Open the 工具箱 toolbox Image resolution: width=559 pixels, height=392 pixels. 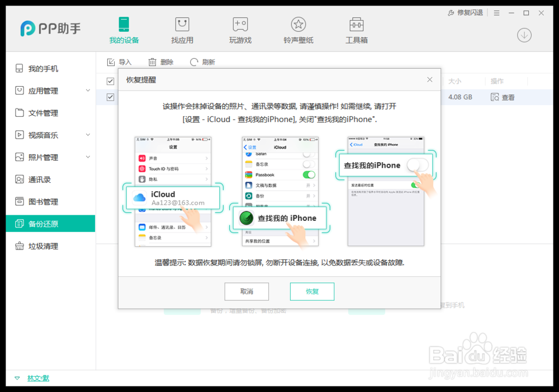click(x=357, y=29)
